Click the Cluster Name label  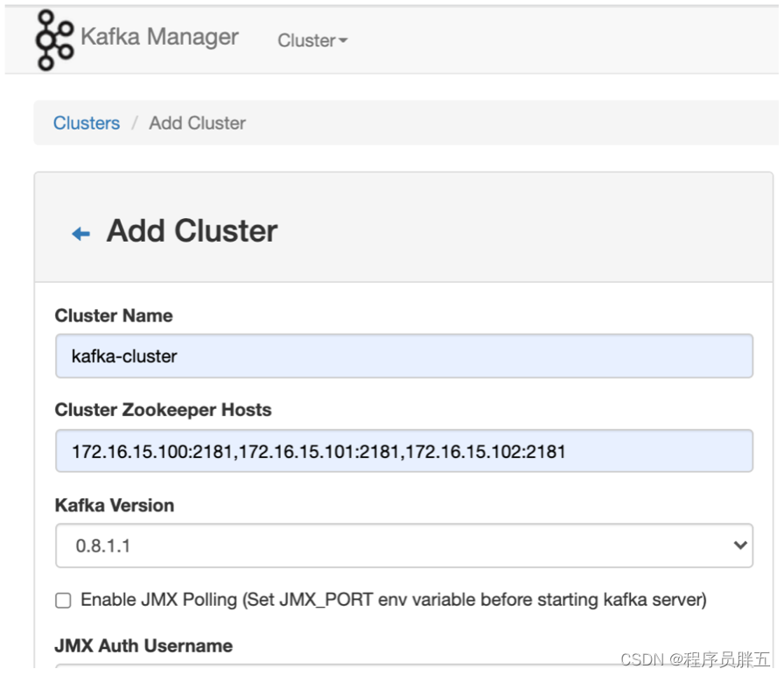[x=114, y=316]
